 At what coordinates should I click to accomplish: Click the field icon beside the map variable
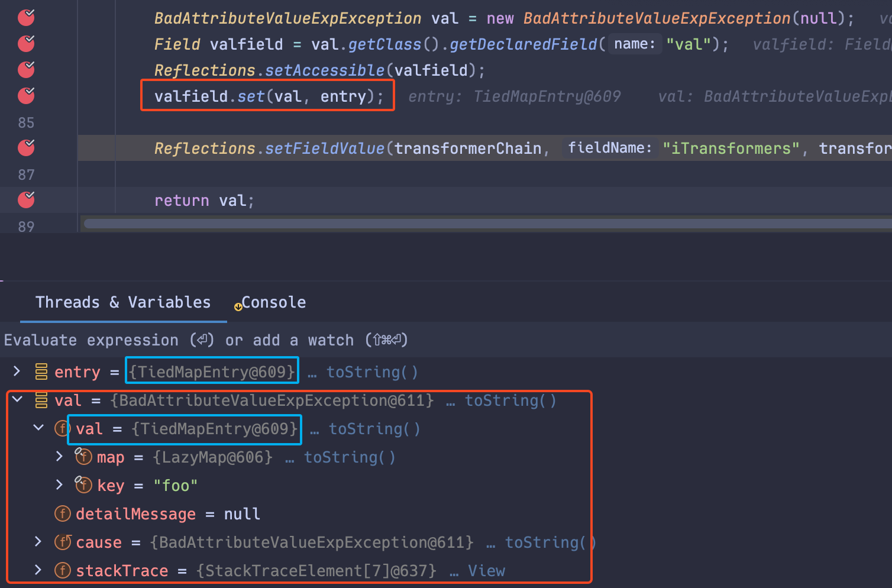(x=83, y=457)
